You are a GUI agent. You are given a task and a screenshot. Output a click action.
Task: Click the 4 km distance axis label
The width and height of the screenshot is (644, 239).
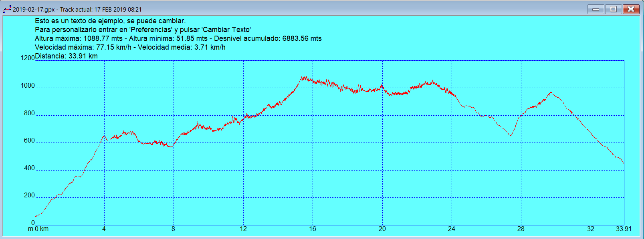click(104, 229)
